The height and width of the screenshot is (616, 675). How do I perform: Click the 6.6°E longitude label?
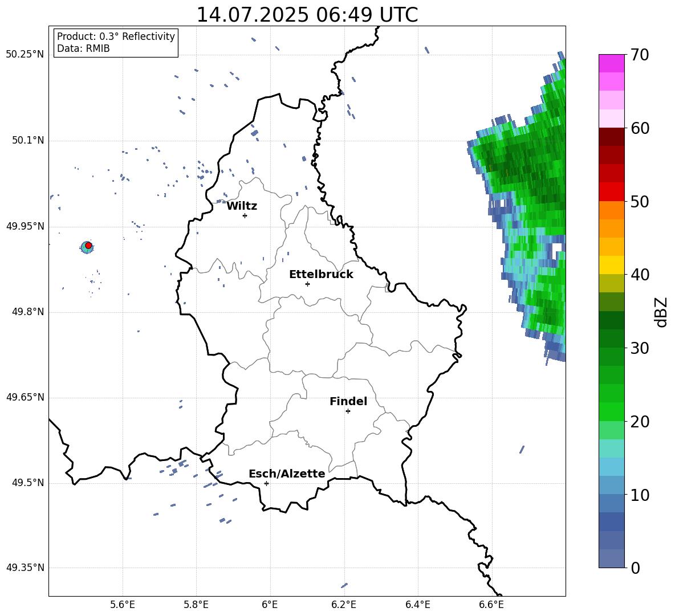pos(491,605)
